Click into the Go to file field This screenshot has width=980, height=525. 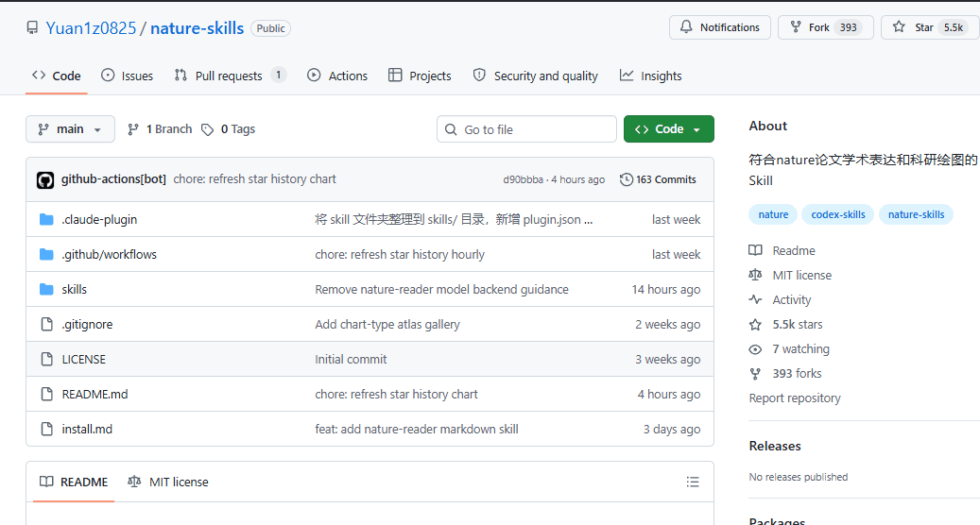point(527,129)
